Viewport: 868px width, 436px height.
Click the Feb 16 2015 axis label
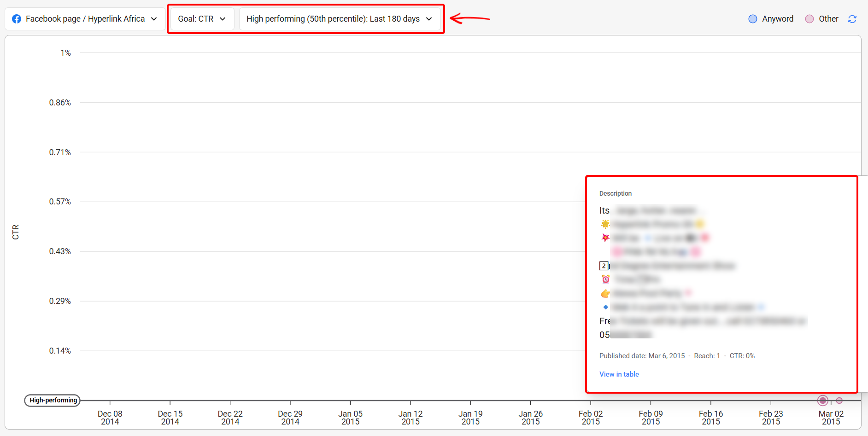tap(711, 418)
